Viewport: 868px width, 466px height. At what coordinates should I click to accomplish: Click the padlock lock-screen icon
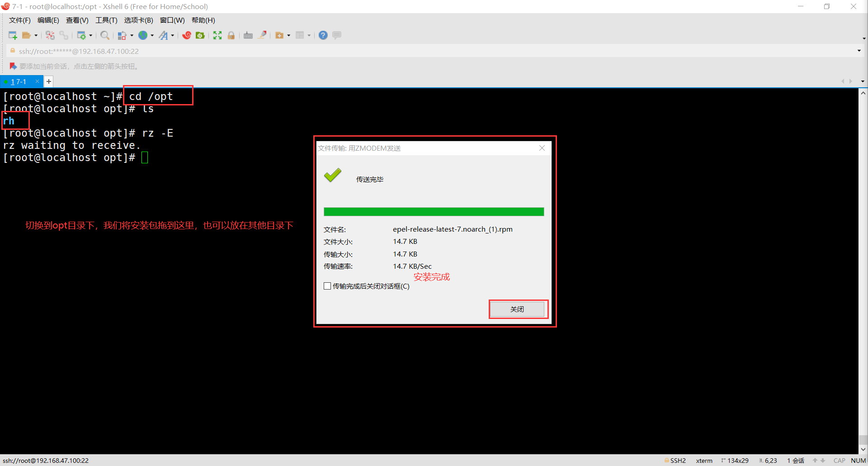(231, 35)
